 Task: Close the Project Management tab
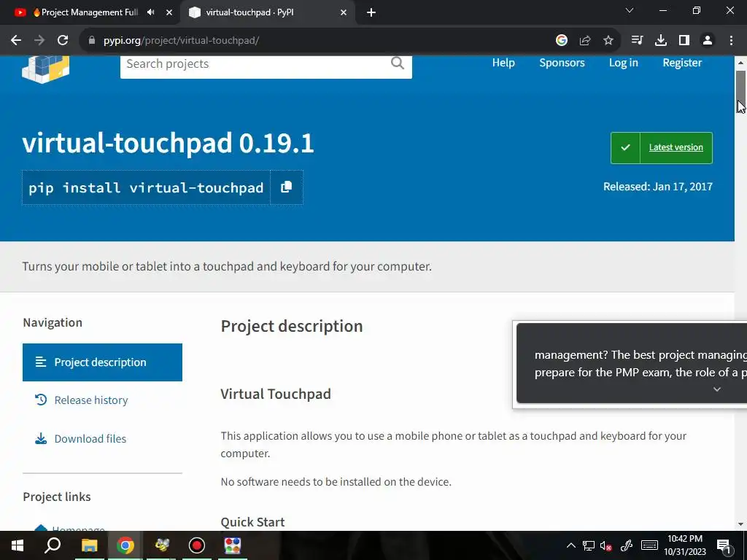[169, 13]
